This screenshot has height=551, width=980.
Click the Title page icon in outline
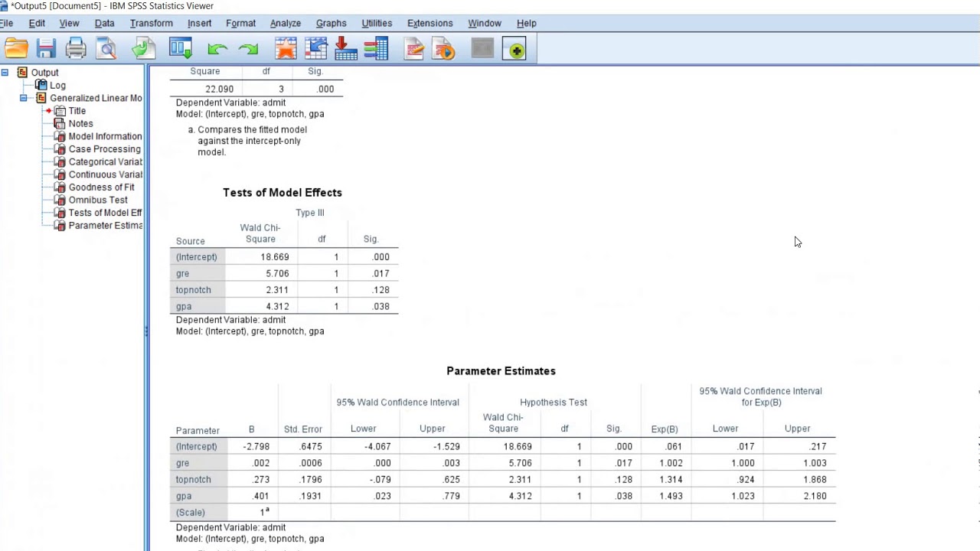60,111
